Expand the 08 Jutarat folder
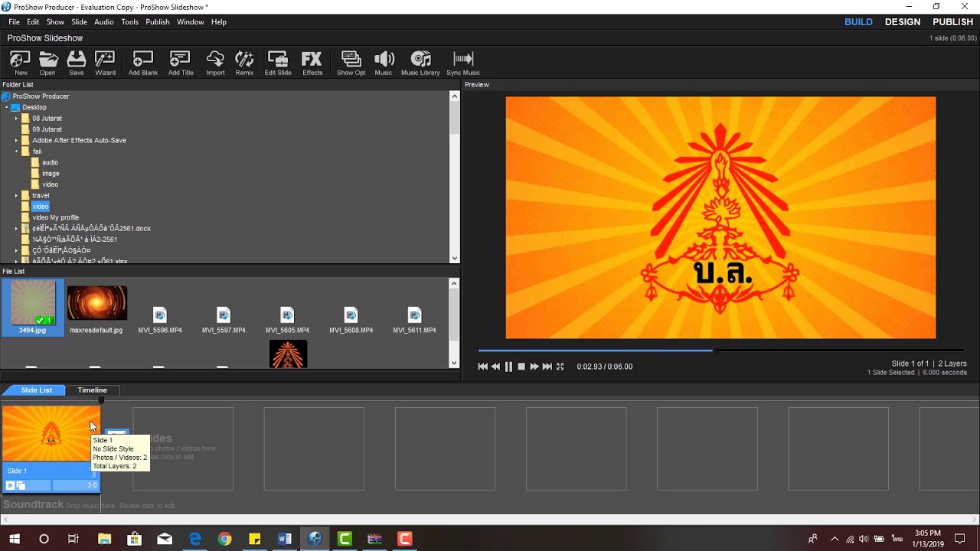The width and height of the screenshot is (980, 551). (16, 119)
